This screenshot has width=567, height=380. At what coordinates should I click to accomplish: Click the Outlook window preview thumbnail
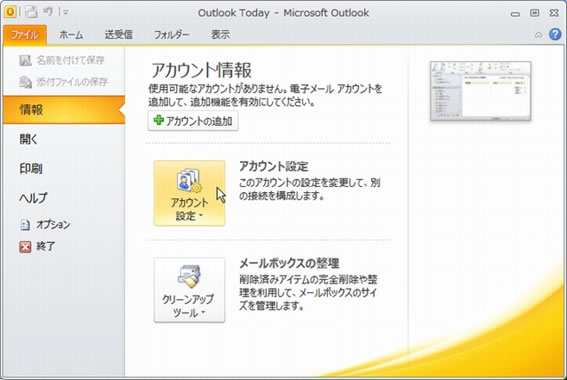[x=481, y=91]
